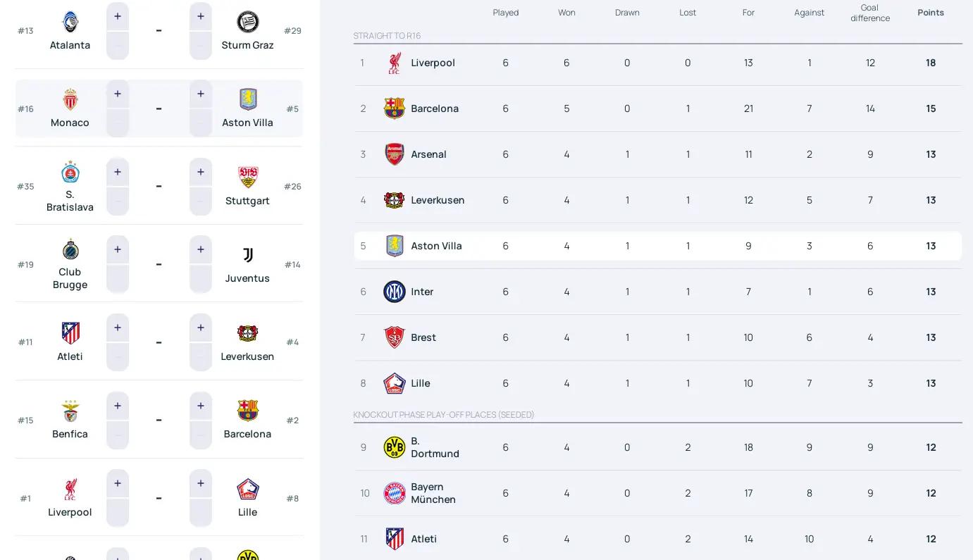973x560 pixels.
Task: Click Stuttgart team name in fixtures
Action: 247,201
